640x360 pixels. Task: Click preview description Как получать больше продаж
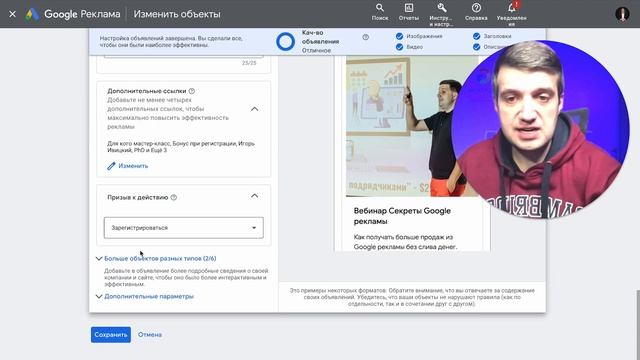(405, 242)
